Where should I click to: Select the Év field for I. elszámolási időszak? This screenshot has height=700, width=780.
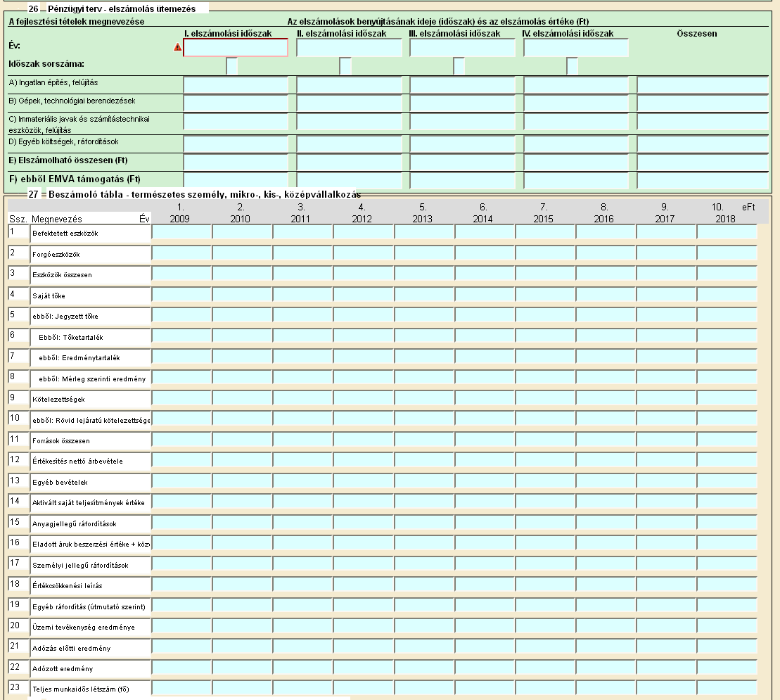point(236,48)
